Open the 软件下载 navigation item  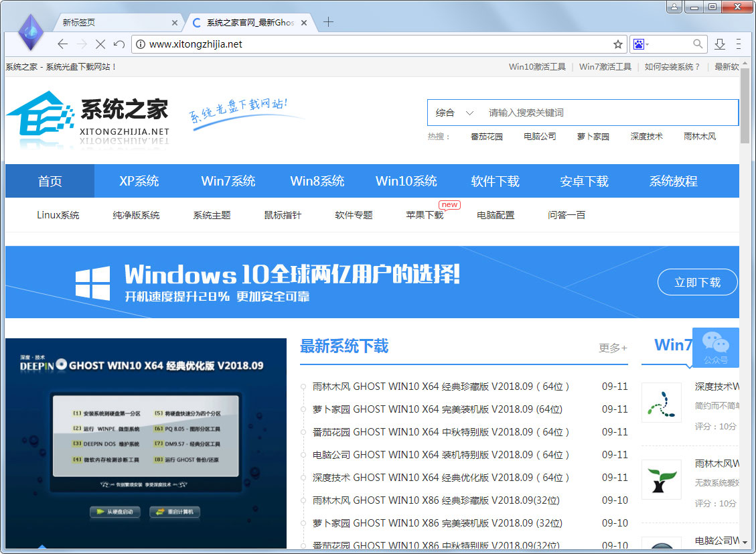495,182
